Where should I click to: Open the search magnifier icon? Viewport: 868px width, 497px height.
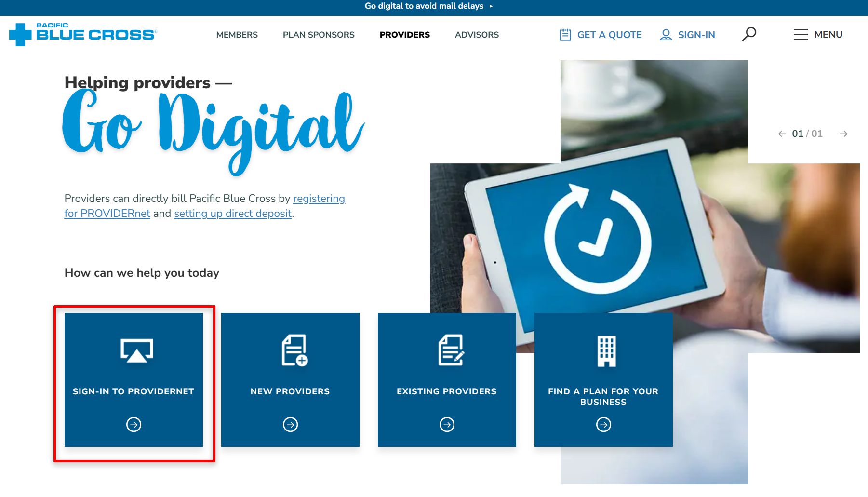pos(749,34)
